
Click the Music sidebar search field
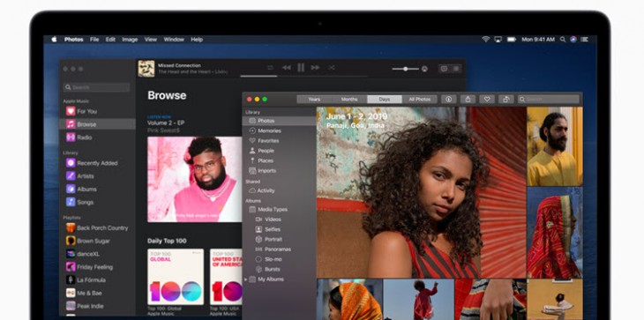[96, 87]
